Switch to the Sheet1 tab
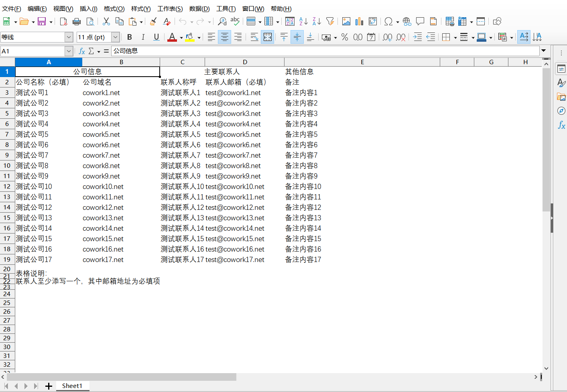This screenshot has width=567, height=392. (72, 386)
